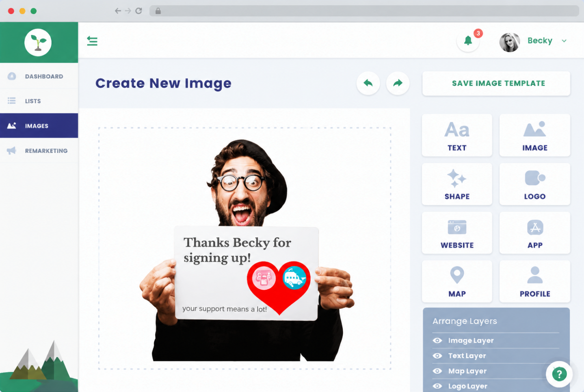Viewport: 584px width, 392px height.
Task: Insert a Map element
Action: (457, 281)
